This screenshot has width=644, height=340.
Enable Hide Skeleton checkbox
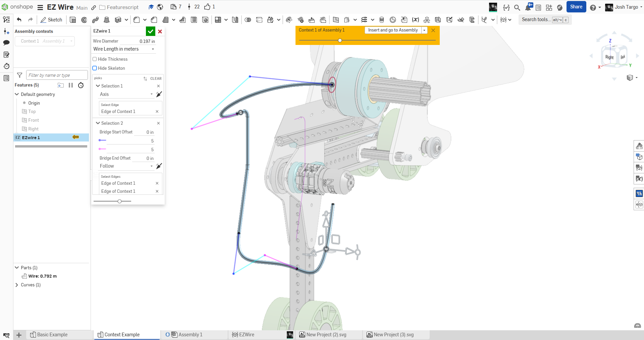95,68
